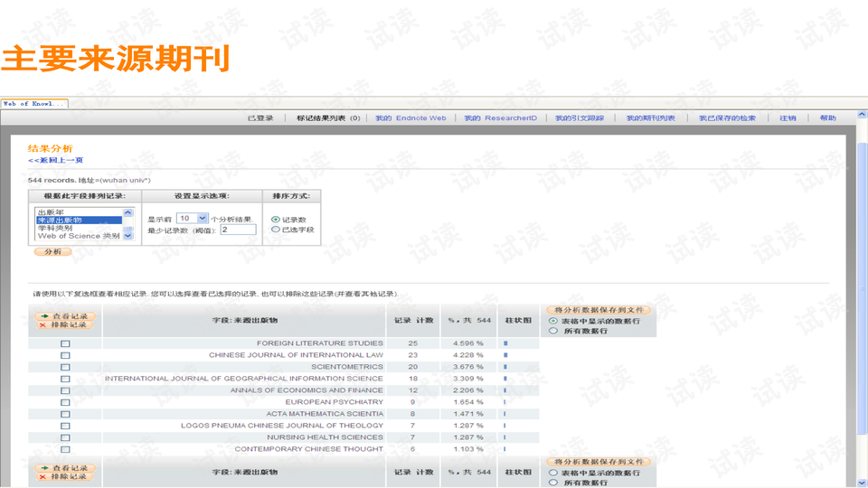Check ANNALS OF ECONOMICS AND FINANCE checkbox
The height and width of the screenshot is (488, 868).
pyautogui.click(x=65, y=390)
